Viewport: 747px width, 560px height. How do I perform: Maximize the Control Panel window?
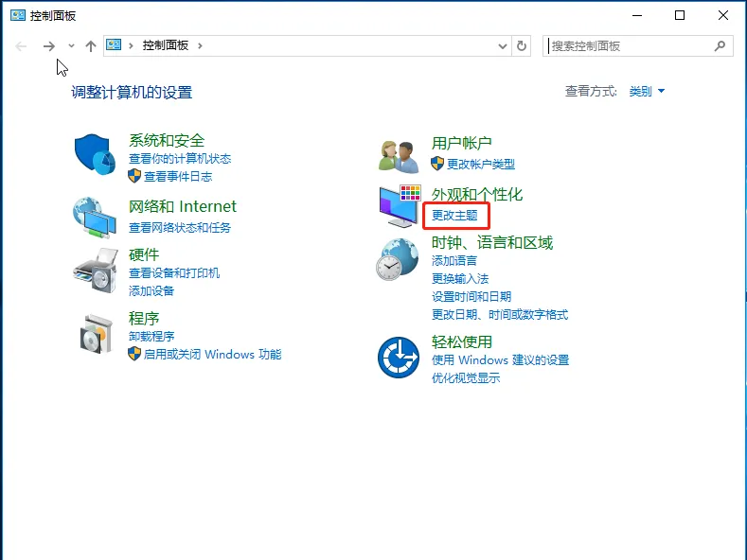[x=680, y=15]
